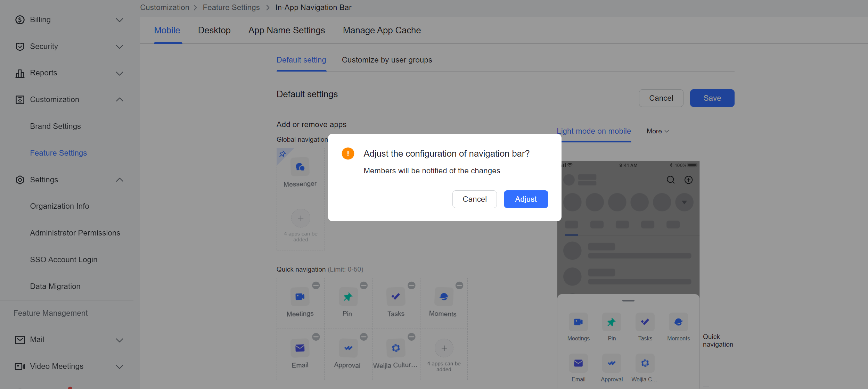Open Organization Info in the sidebar
Viewport: 868px width, 389px height.
[59, 206]
